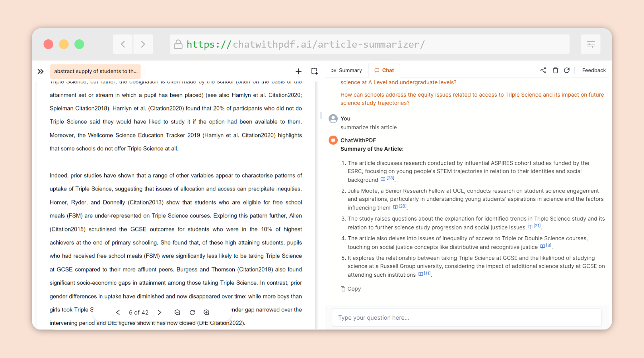Open browser settings via the sliders icon

pyautogui.click(x=591, y=44)
